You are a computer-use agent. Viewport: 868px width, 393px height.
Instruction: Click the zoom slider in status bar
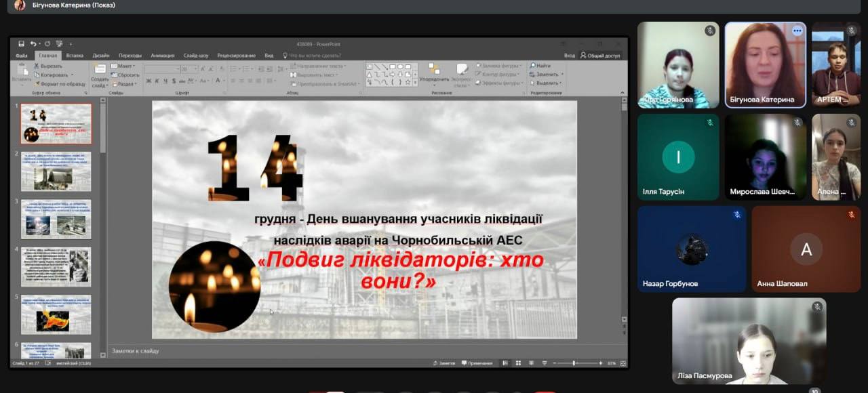coord(574,363)
